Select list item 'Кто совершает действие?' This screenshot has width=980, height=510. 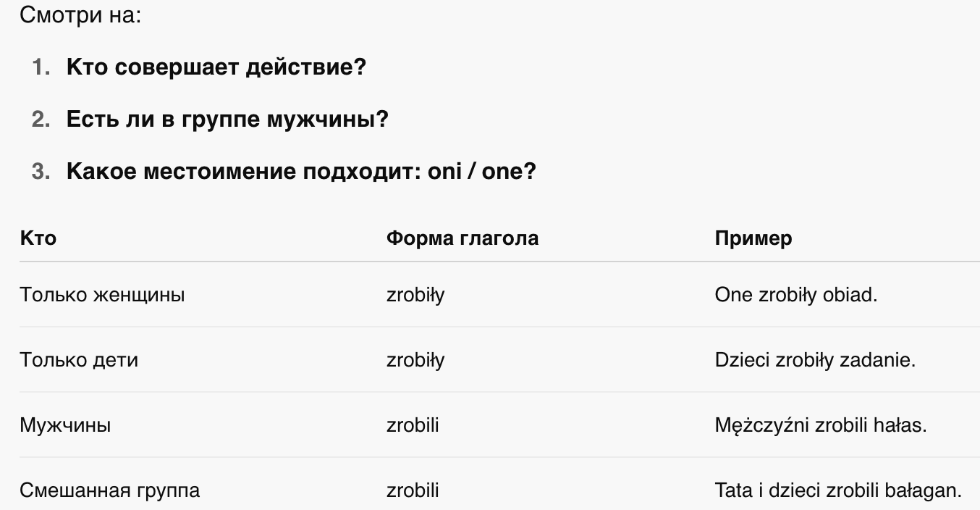tap(216, 67)
